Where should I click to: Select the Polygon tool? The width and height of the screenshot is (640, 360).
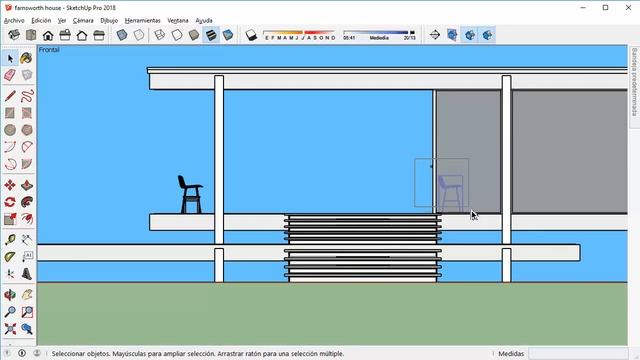tap(27, 130)
